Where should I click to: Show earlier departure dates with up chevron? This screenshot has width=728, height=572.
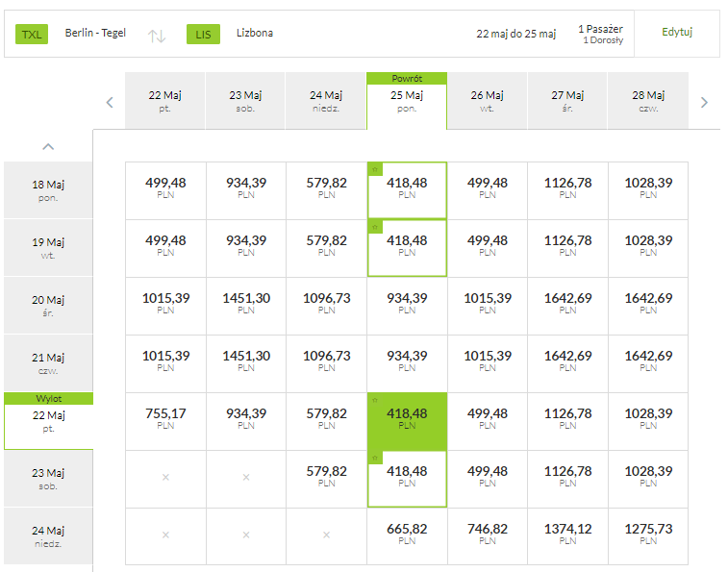(x=48, y=147)
